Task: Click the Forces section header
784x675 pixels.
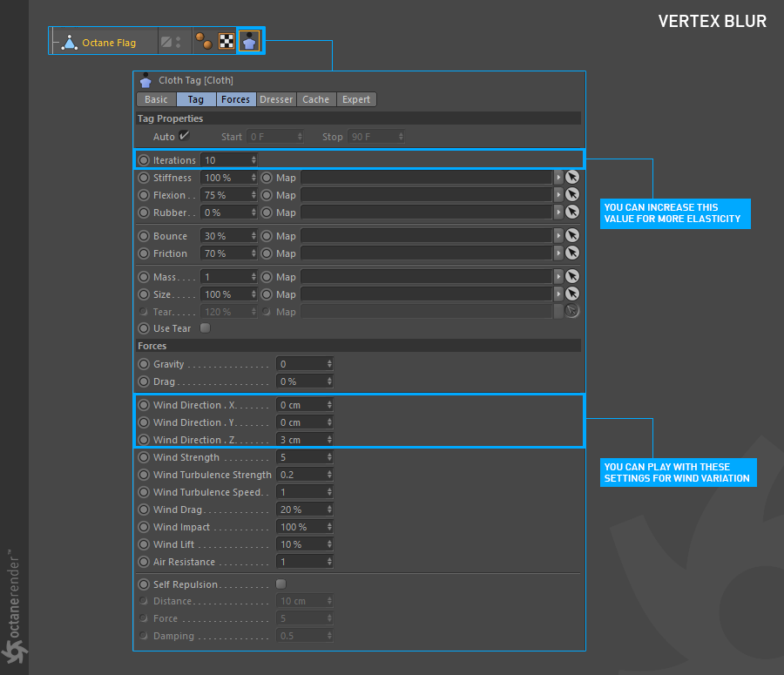Action: [359, 346]
